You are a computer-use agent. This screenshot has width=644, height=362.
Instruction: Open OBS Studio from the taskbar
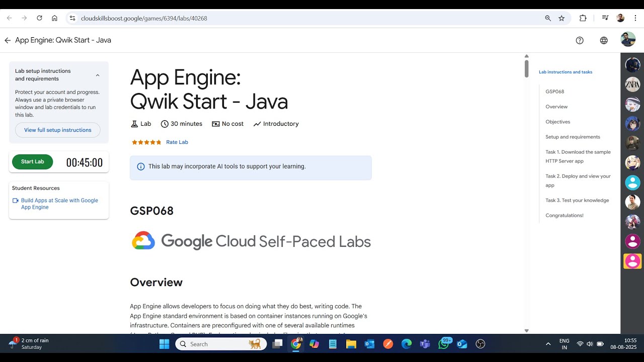tap(480, 344)
